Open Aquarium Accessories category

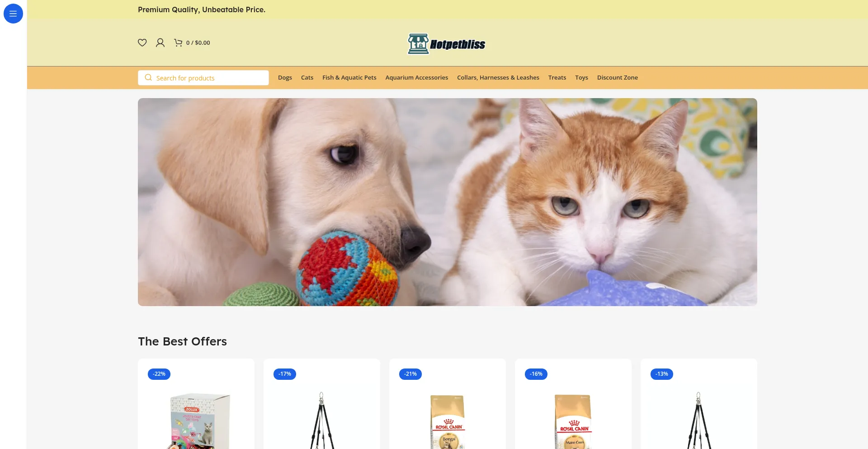pyautogui.click(x=417, y=78)
